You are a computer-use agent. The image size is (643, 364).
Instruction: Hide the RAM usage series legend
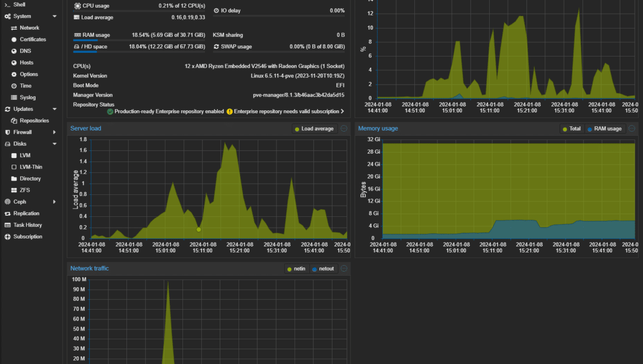point(605,129)
